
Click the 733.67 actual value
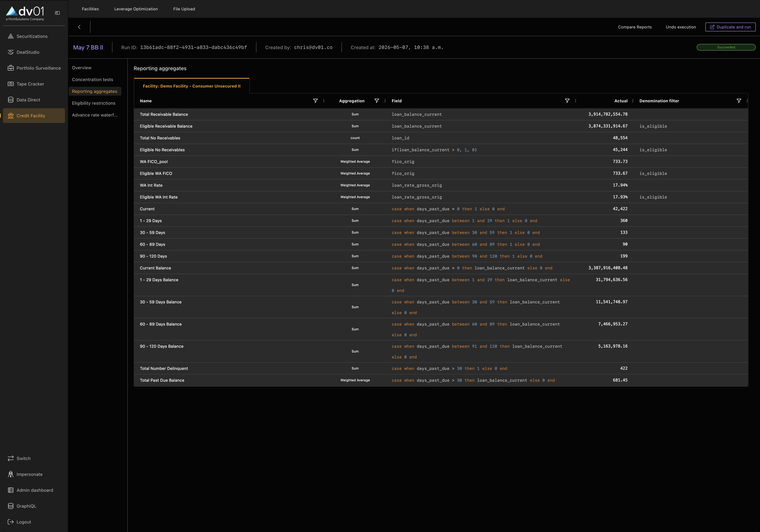tap(620, 173)
